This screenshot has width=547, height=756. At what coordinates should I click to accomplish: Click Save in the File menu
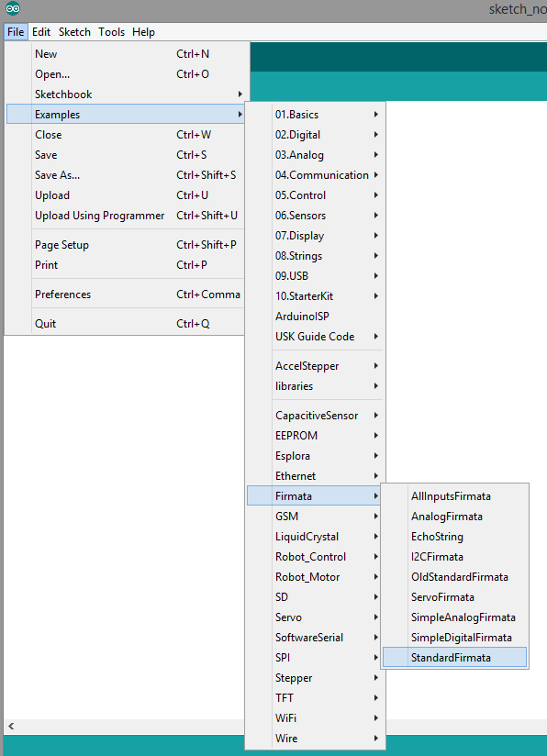tap(126, 155)
